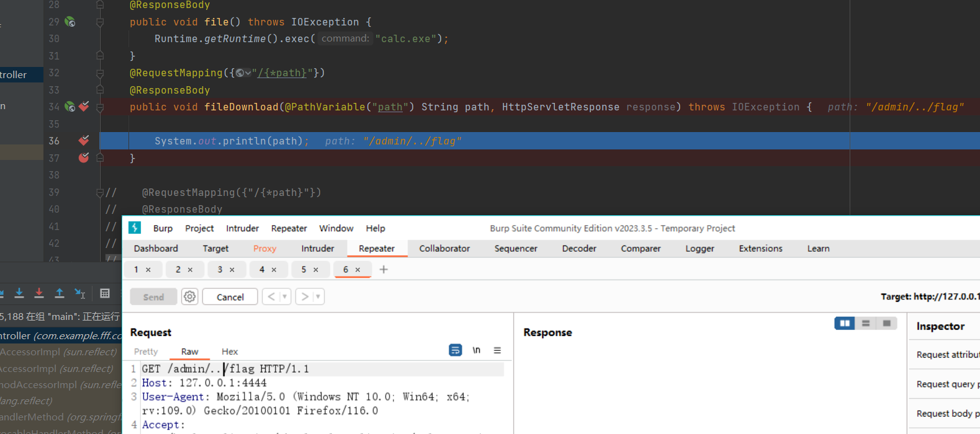Open the request editor hamburger menu
The height and width of the screenshot is (434, 980).
click(497, 350)
